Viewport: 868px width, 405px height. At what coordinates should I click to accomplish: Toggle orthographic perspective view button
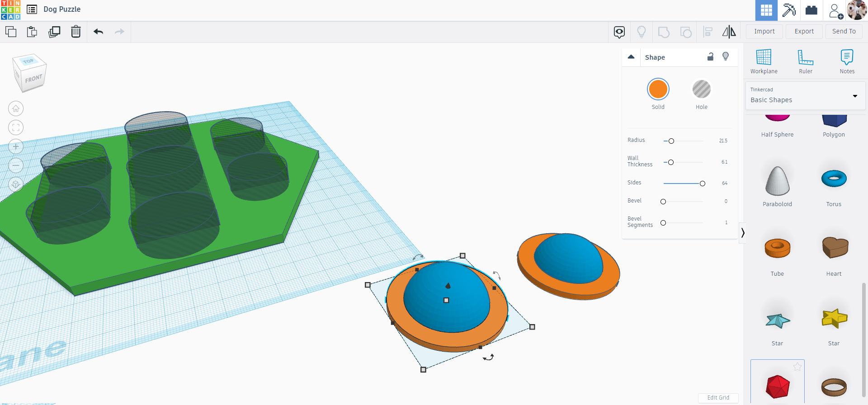click(x=16, y=184)
